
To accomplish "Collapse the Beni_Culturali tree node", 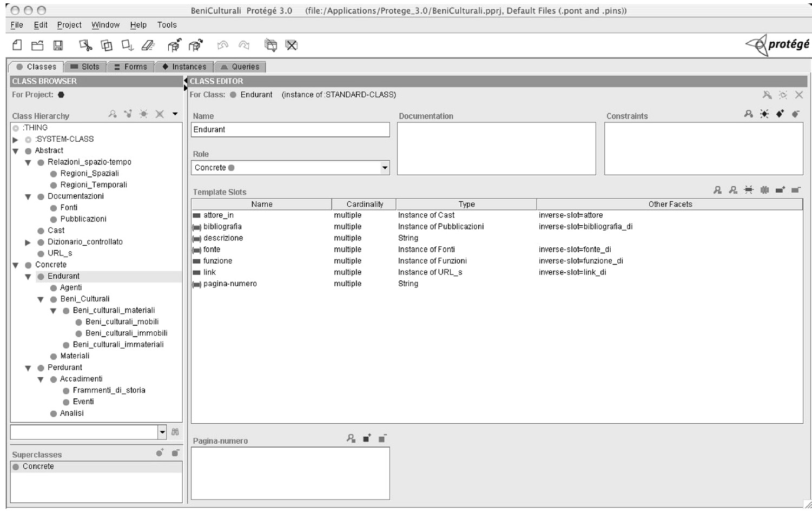I will 41,299.
